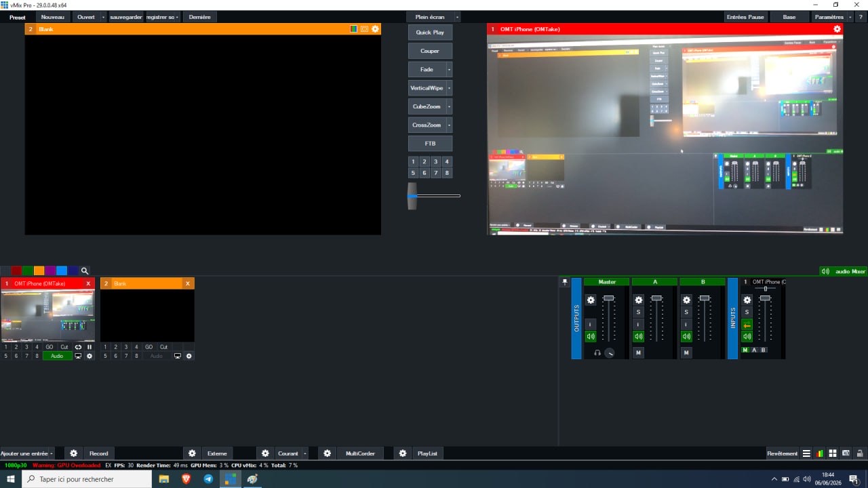
Task: Open Record settings gear
Action: [x=73, y=453]
